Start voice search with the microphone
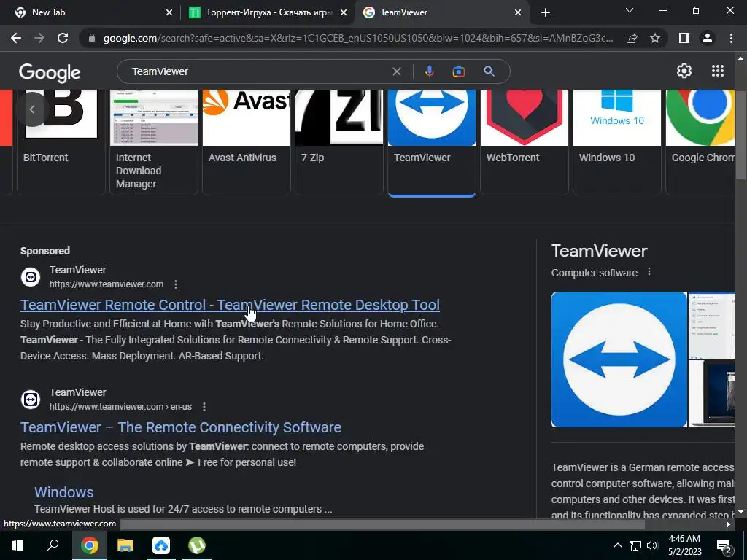Image resolution: width=747 pixels, height=560 pixels. click(x=429, y=71)
